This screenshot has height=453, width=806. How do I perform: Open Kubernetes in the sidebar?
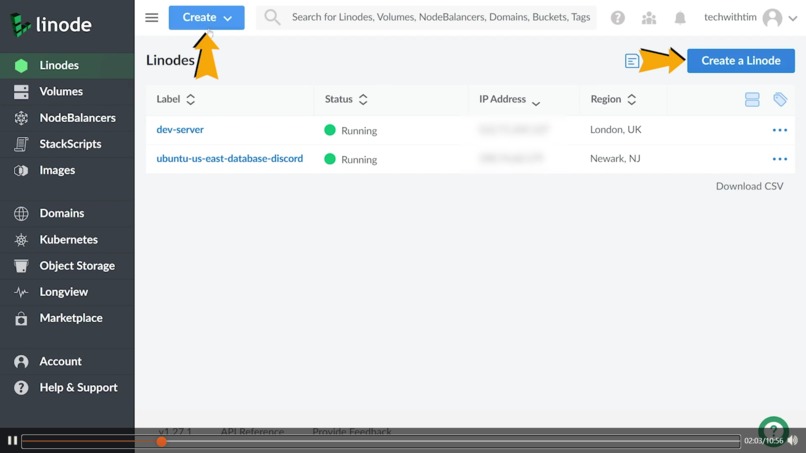(67, 240)
